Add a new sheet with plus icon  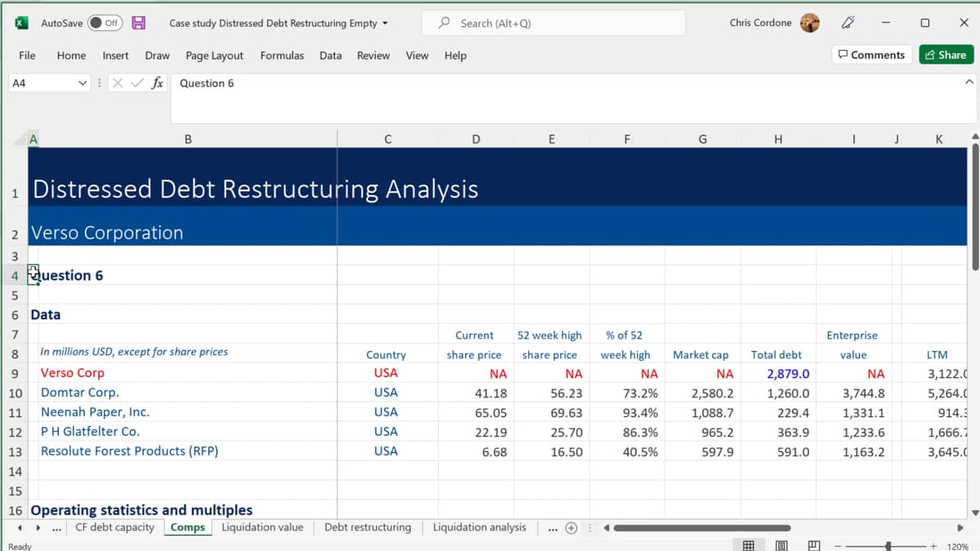[x=572, y=528]
